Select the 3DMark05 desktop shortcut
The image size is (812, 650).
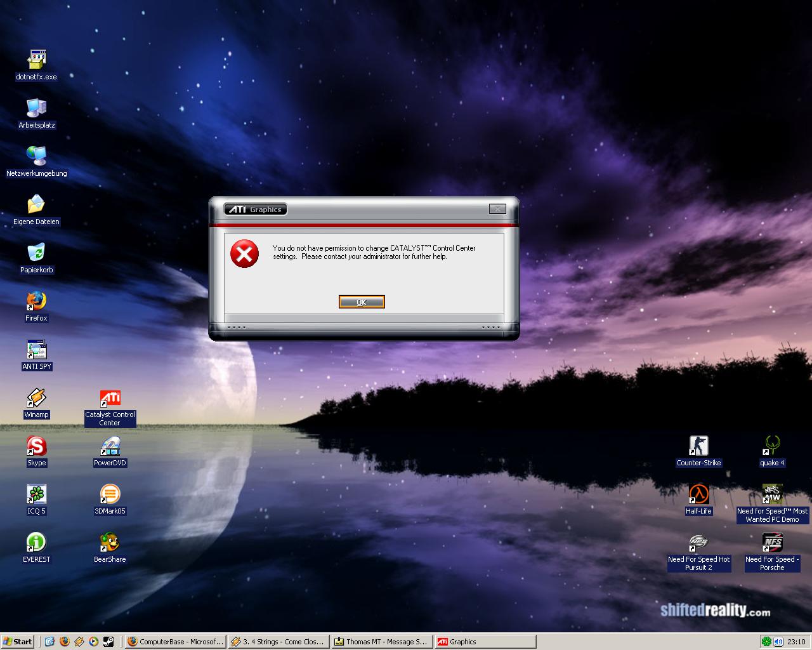pos(110,500)
